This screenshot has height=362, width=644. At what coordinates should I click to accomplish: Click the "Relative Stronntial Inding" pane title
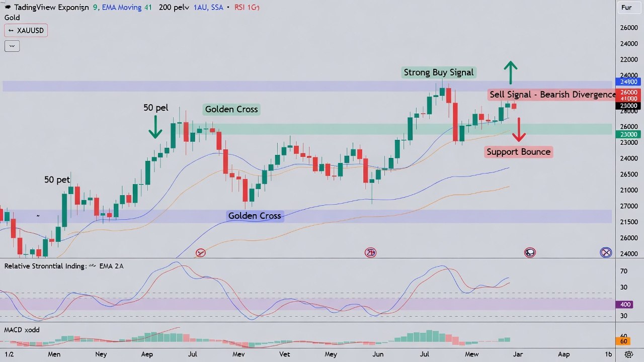[44, 266]
